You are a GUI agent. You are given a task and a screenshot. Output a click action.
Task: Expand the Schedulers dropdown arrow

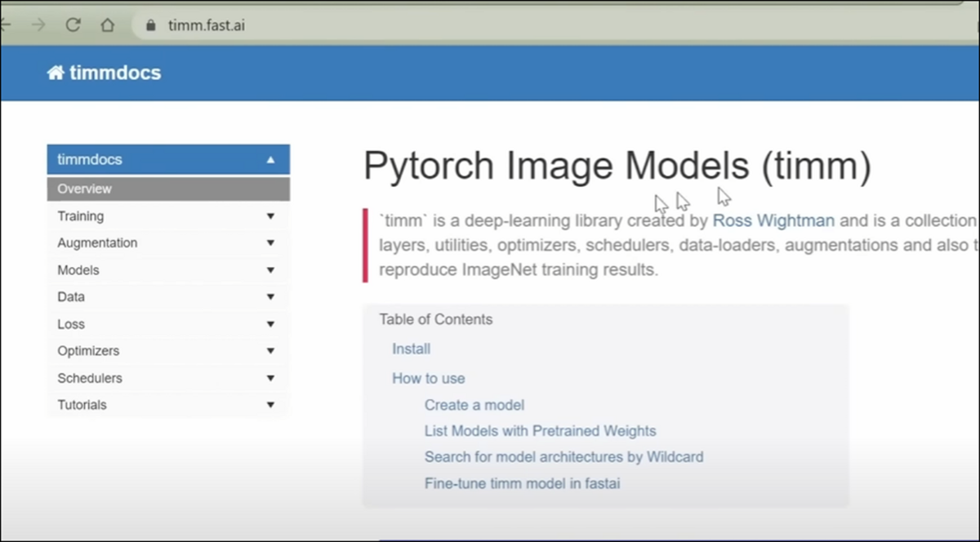[270, 378]
